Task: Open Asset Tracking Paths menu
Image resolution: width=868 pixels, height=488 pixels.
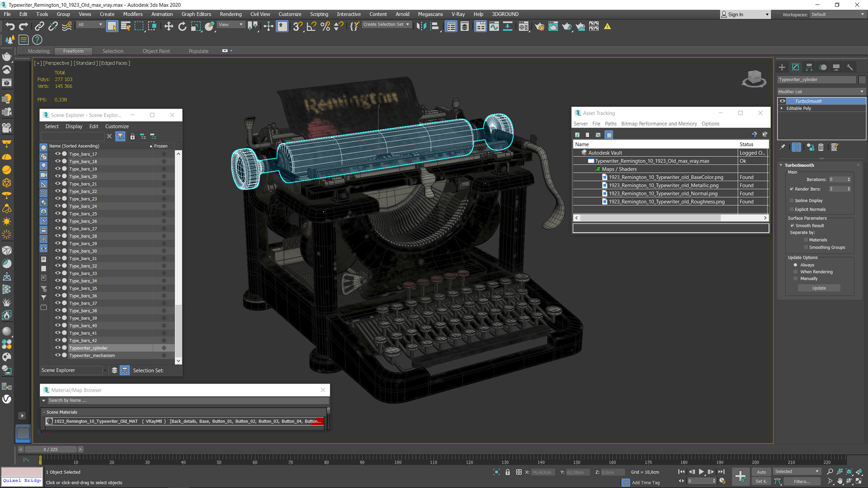Action: tap(611, 123)
